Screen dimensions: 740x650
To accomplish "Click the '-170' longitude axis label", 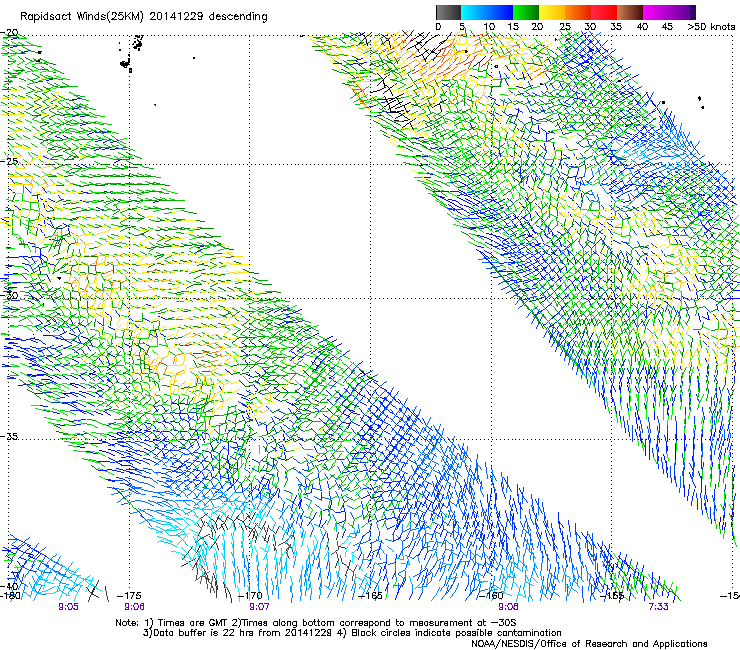I will (250, 596).
